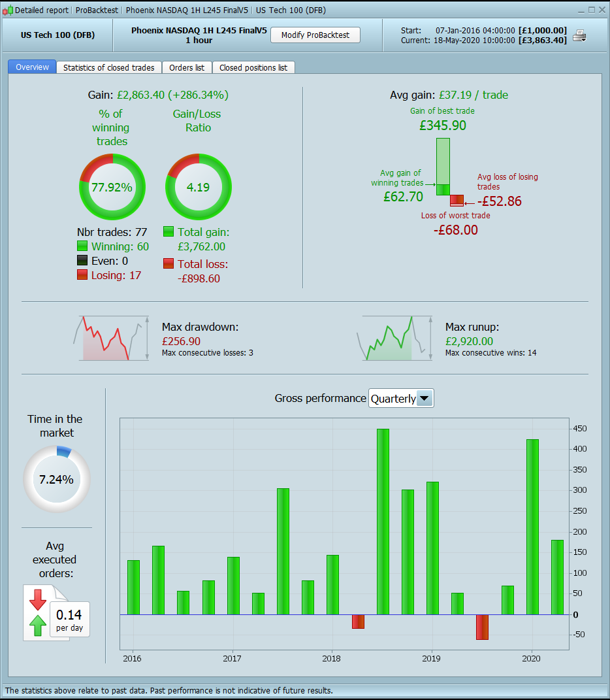
Task: Open the Quarterly gross performance dropdown
Action: [401, 398]
